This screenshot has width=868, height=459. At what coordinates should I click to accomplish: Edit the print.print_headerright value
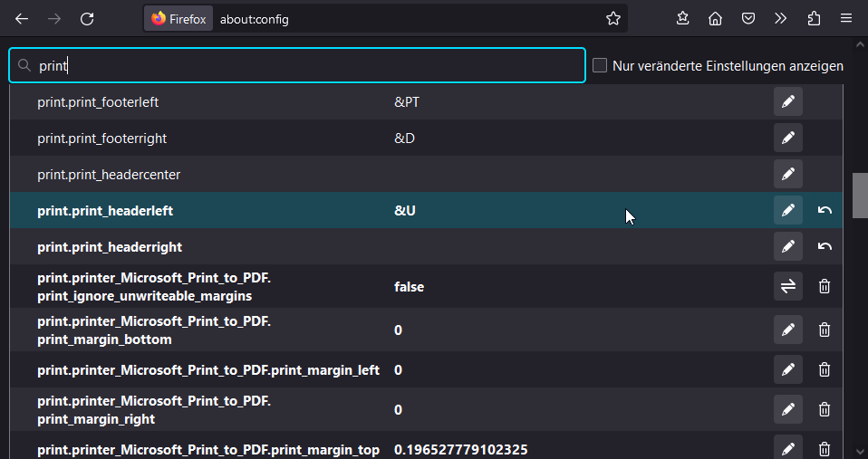pos(787,246)
